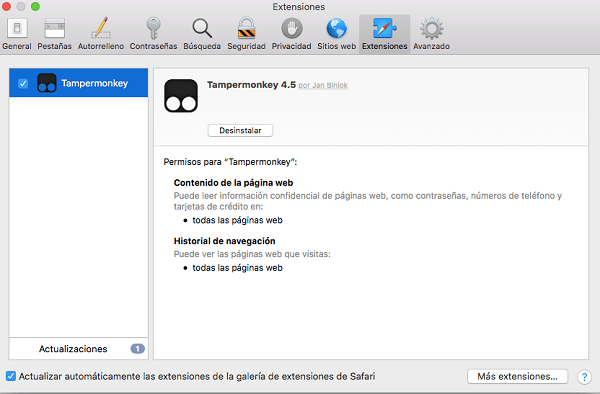Click the small Tampermonkey icon in sidebar

pyautogui.click(x=47, y=83)
